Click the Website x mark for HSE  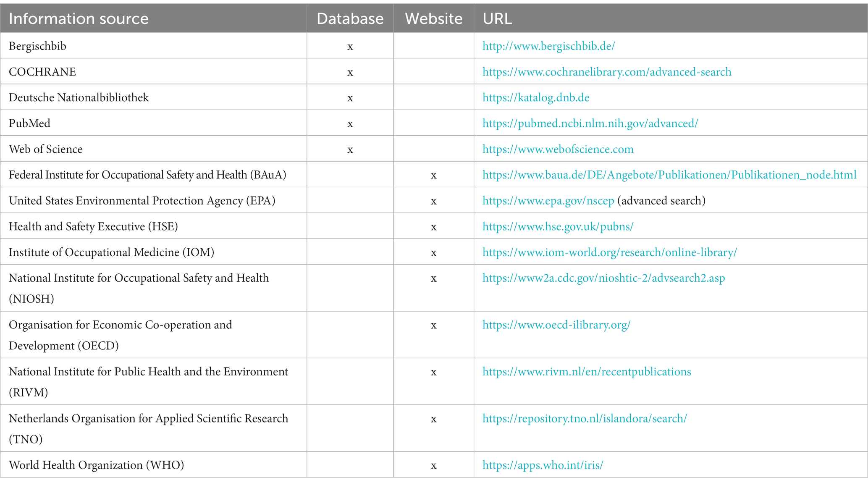[x=433, y=227]
